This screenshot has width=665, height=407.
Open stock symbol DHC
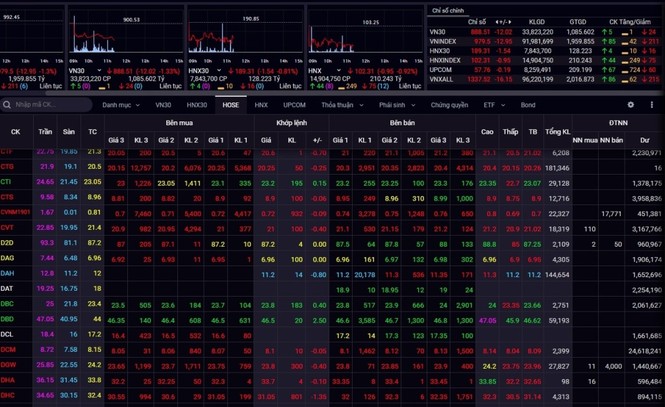pyautogui.click(x=8, y=396)
